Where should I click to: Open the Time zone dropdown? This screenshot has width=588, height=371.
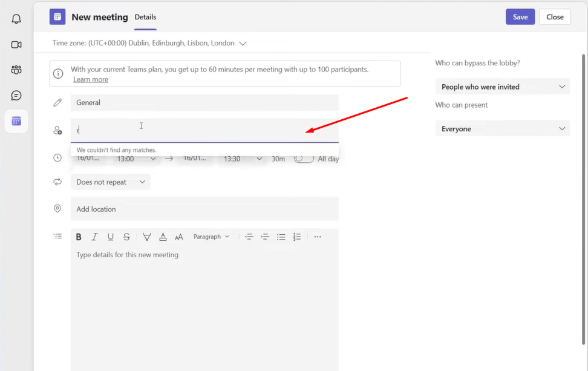(243, 43)
